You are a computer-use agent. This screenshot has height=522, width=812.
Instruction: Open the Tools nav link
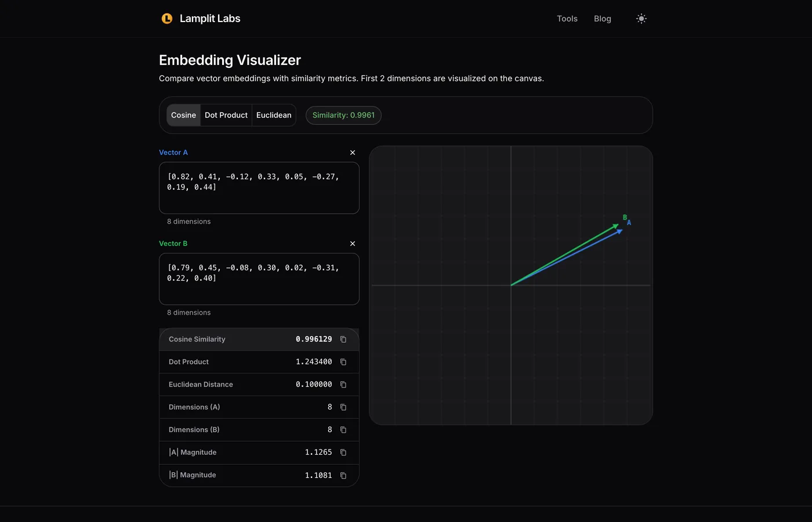pos(567,19)
